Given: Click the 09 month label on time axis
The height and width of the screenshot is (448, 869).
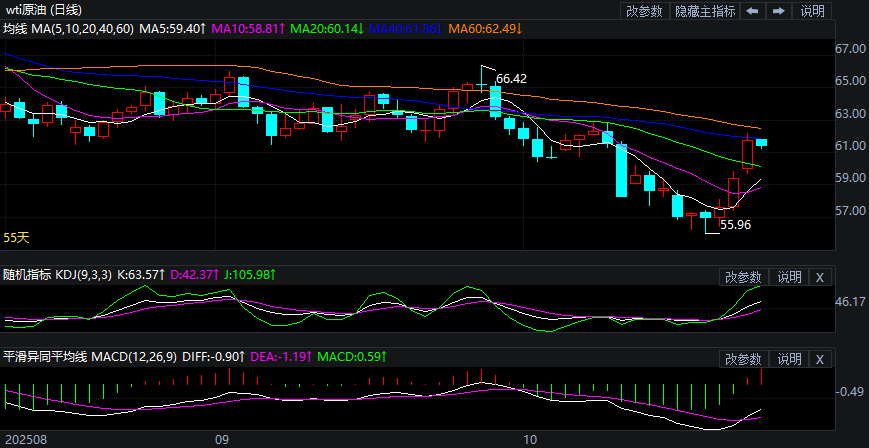Looking at the screenshot, I should [x=222, y=439].
